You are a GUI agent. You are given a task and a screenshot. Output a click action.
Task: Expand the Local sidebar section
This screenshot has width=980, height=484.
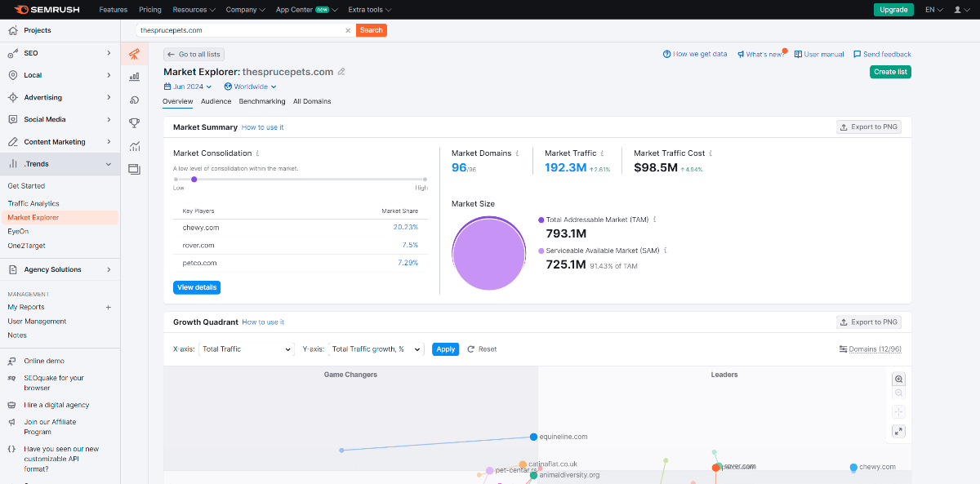[x=60, y=75]
